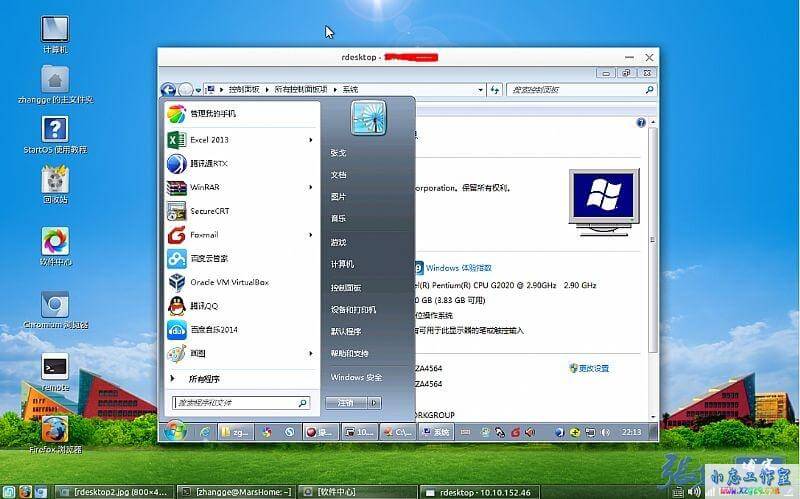
Task: Click the 搜索控制面板 search field
Action: point(581,90)
